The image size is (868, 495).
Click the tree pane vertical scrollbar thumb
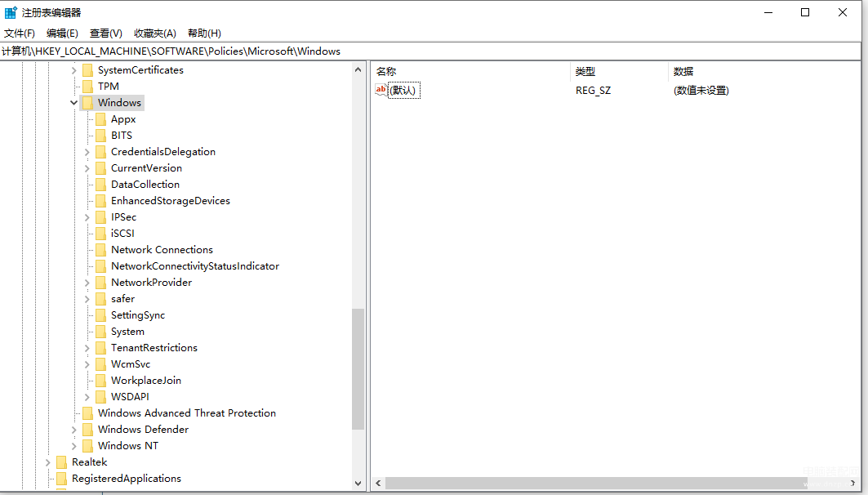coord(358,369)
